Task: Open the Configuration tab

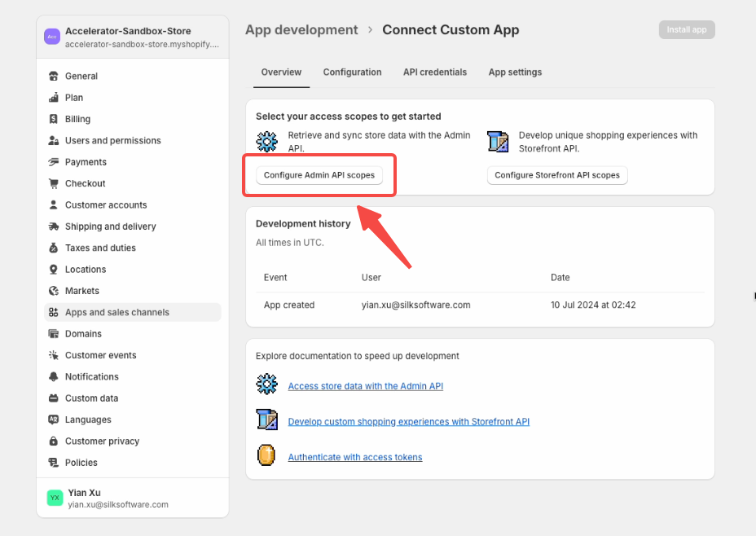Action: [x=352, y=72]
